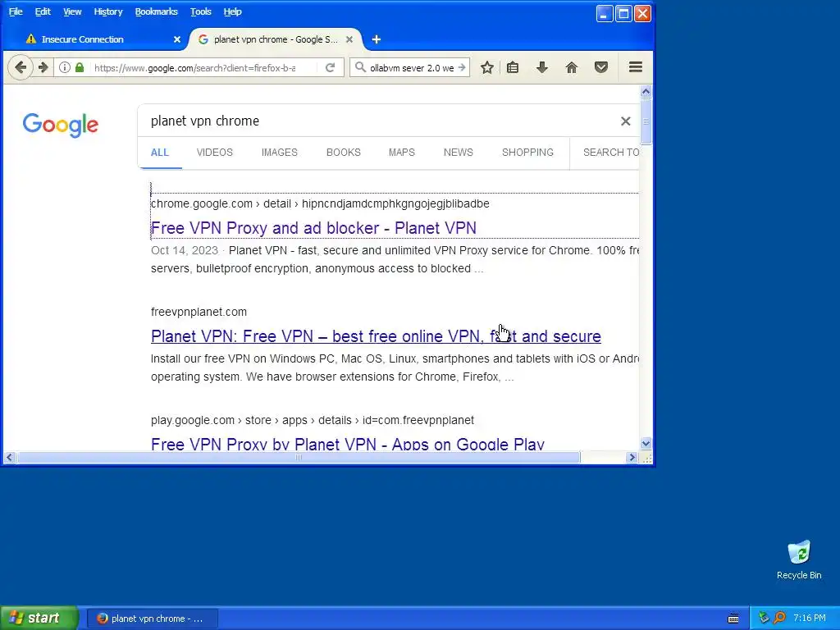Screen dimensions: 840x630
Task: Go back with the back arrow button
Action: tap(21, 67)
